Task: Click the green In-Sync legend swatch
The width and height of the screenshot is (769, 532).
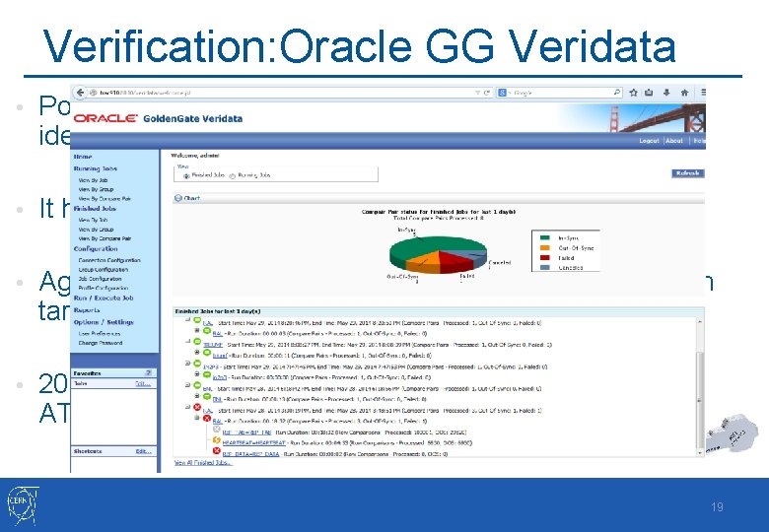Action: tap(545, 237)
